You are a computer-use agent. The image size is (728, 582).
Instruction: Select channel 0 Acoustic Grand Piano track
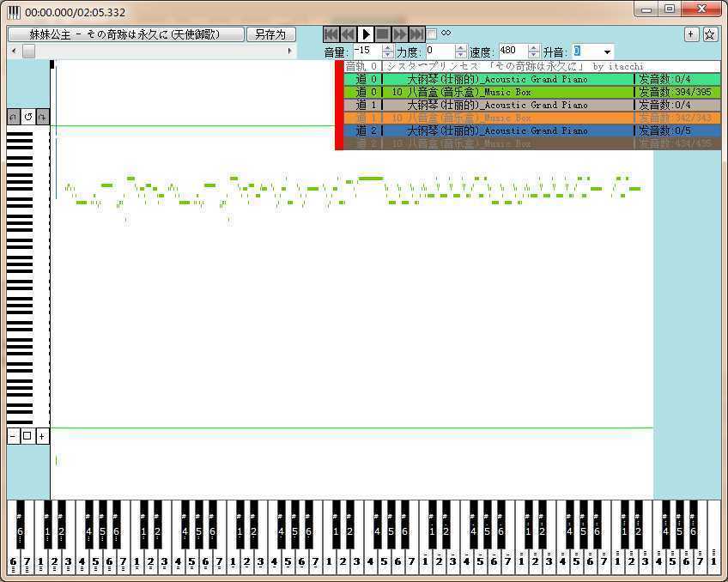tap(532, 79)
